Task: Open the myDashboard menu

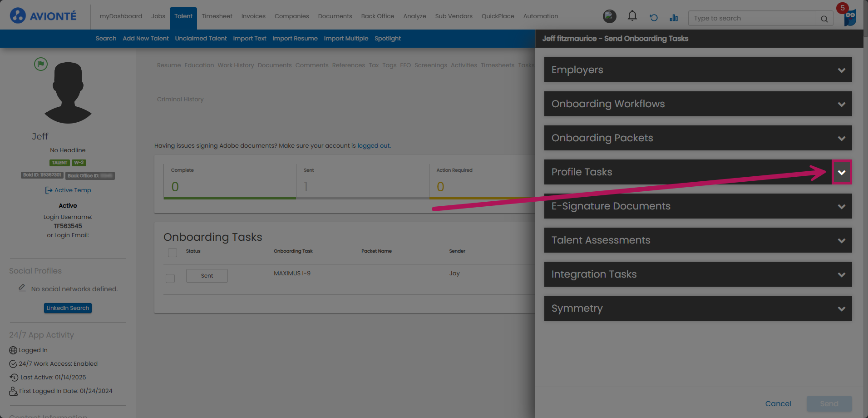Action: [121, 16]
